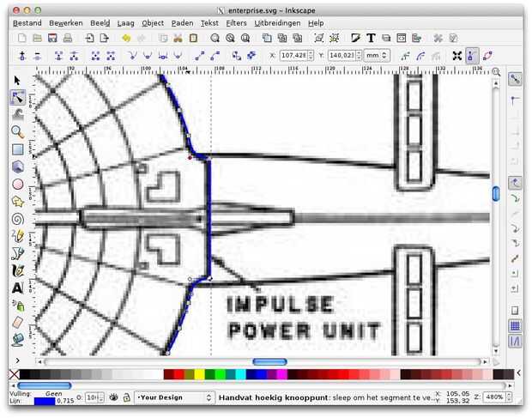Viewport: 532px width, 418px height.
Task: Toggle snap to grids button
Action: coord(515,326)
